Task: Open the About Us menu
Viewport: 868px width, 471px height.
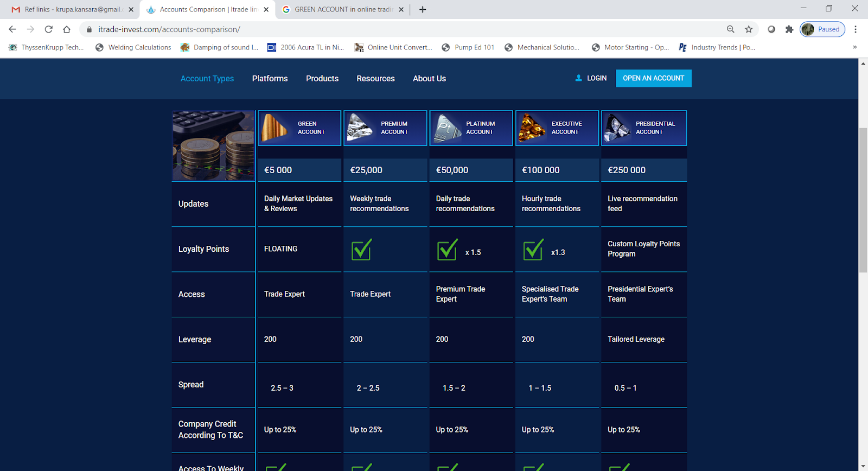Action: tap(429, 79)
